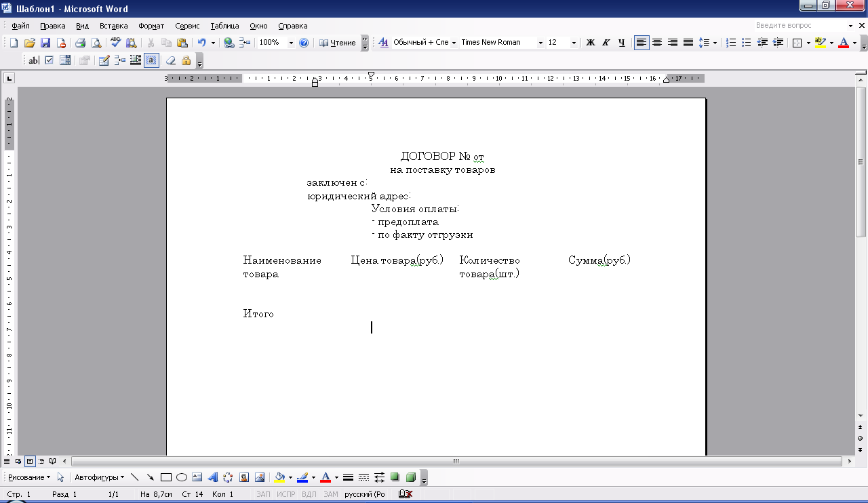This screenshot has height=503, width=868.
Task: Insert a text form field (ab| icon)
Action: pyautogui.click(x=33, y=60)
